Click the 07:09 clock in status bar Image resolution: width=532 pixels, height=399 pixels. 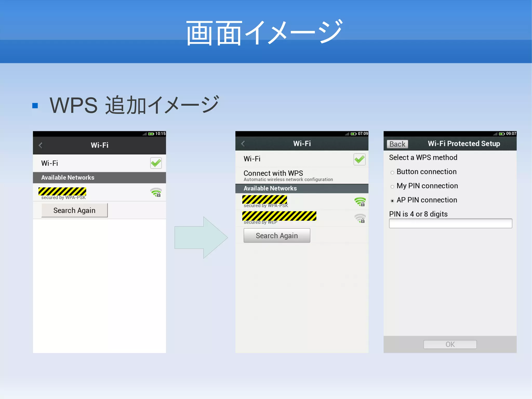pyautogui.click(x=363, y=134)
